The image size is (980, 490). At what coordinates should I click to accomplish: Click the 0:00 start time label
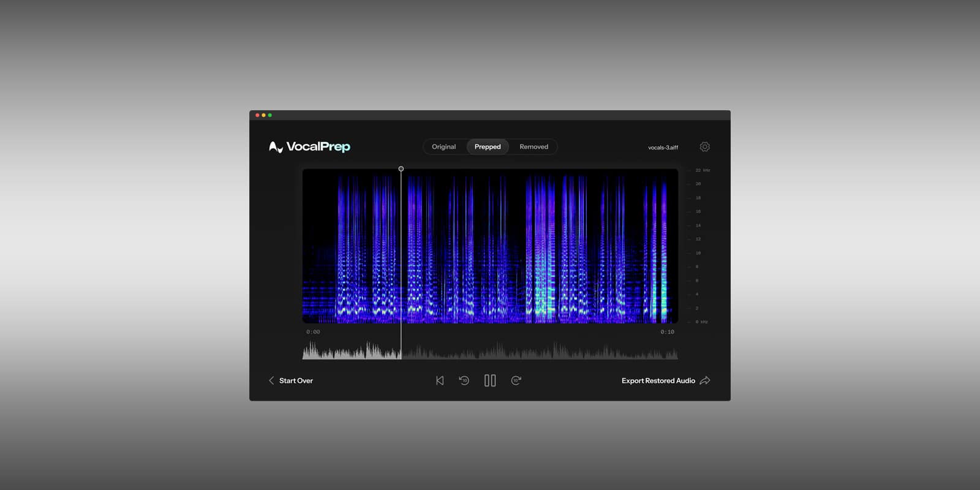(313, 332)
